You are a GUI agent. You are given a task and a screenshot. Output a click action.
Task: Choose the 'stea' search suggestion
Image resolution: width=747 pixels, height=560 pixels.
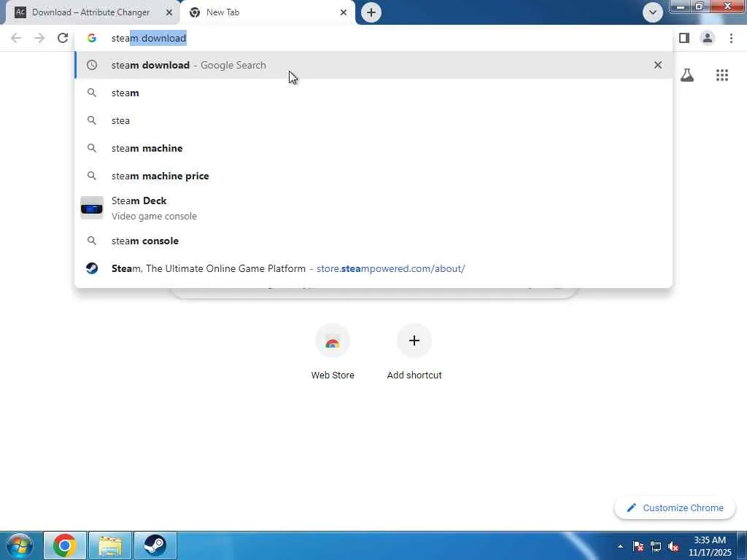[373, 120]
